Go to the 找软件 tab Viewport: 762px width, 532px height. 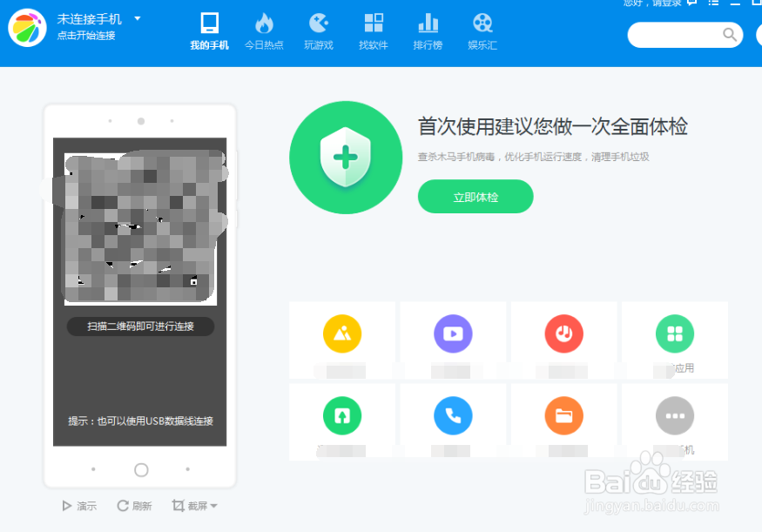(374, 31)
